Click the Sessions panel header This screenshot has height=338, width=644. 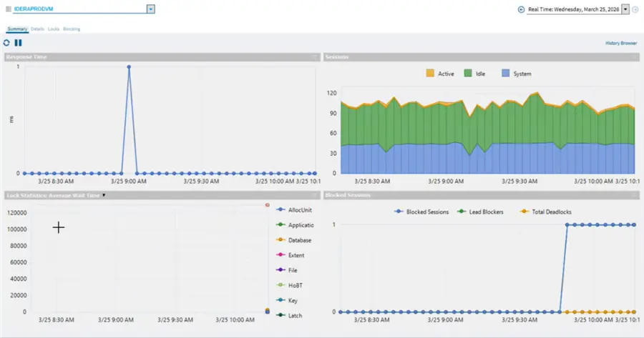click(x=482, y=57)
